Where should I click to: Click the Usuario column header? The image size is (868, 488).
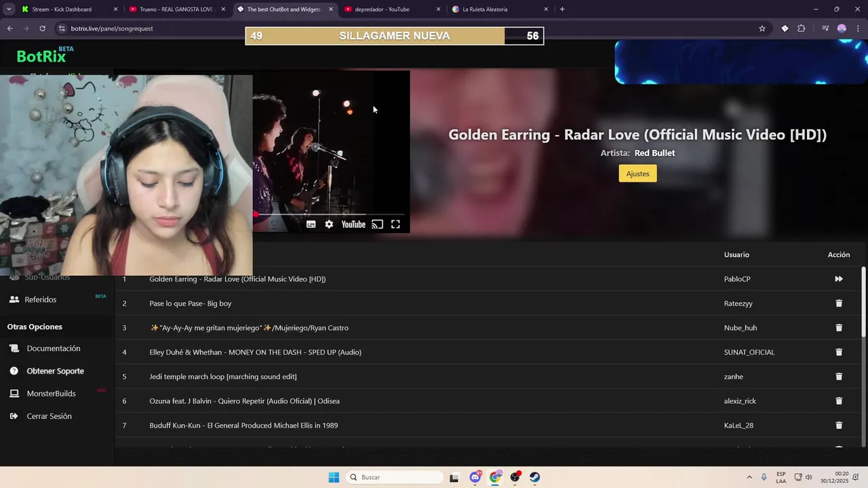pyautogui.click(x=736, y=255)
